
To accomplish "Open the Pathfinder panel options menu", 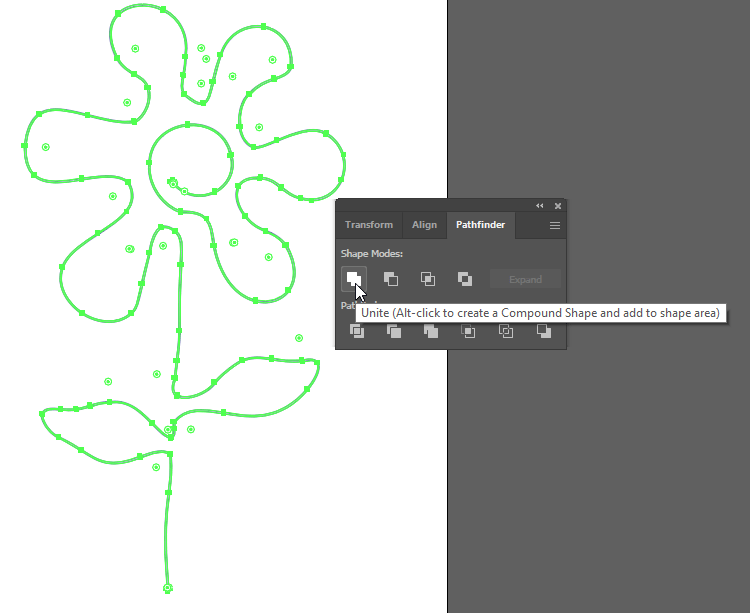I will point(555,226).
